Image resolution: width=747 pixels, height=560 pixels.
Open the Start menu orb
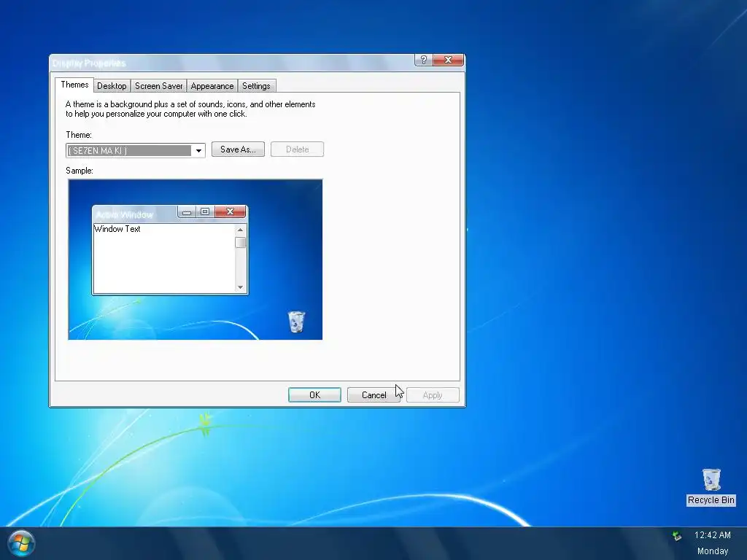pos(21,543)
